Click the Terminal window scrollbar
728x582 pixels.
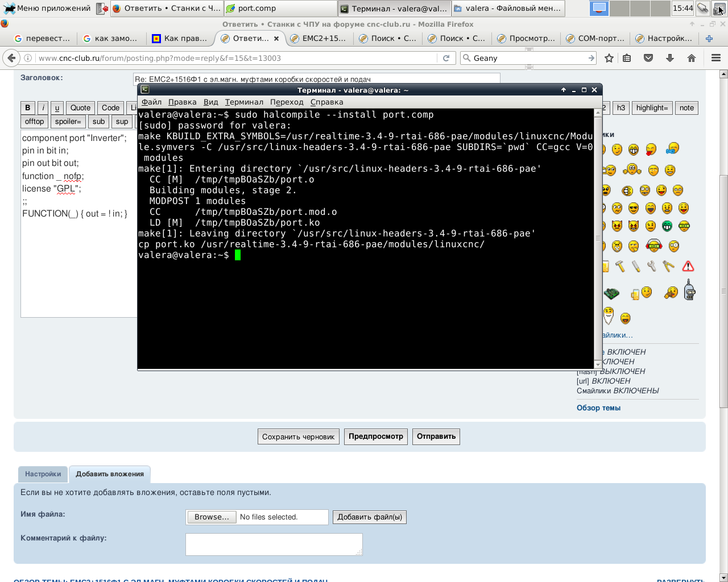tap(598, 239)
